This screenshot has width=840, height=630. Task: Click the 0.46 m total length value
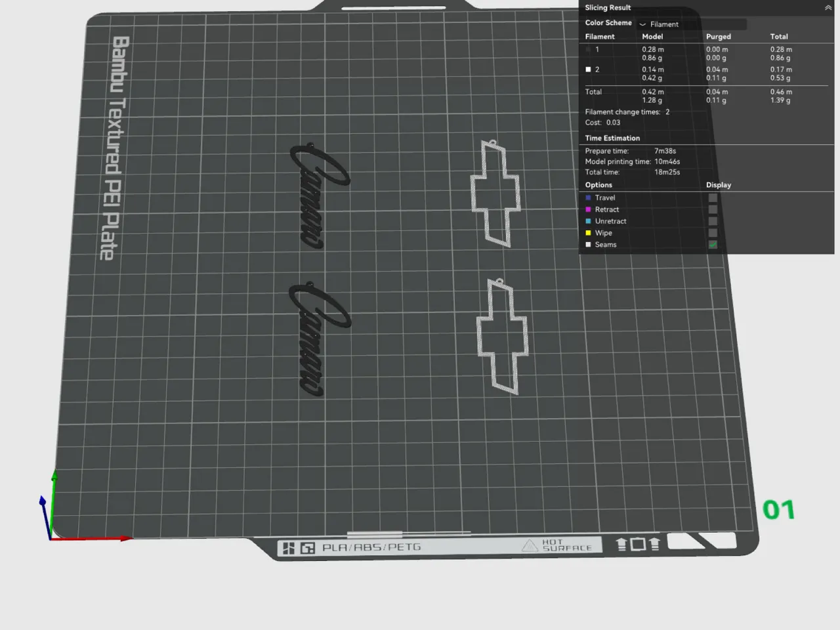click(x=781, y=92)
